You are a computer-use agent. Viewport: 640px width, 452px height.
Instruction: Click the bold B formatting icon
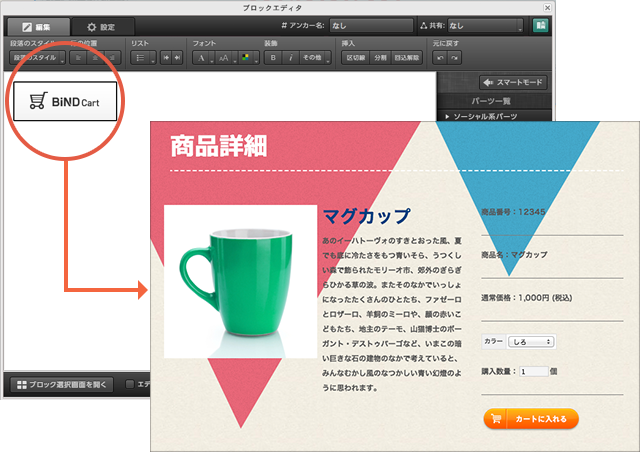[272, 58]
